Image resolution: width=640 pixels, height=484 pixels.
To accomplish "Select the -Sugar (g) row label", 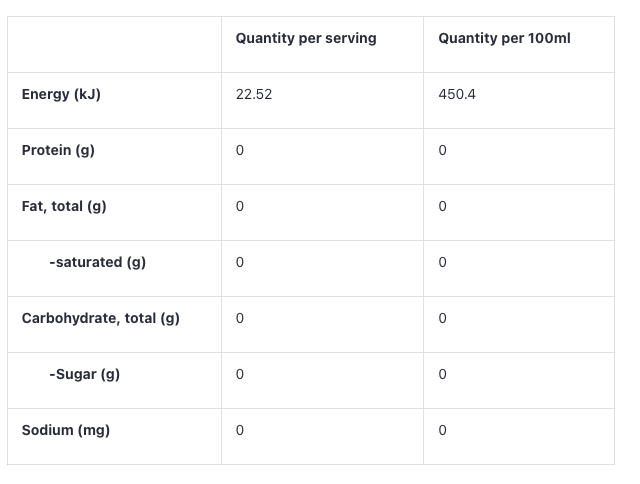I will pyautogui.click(x=84, y=375).
